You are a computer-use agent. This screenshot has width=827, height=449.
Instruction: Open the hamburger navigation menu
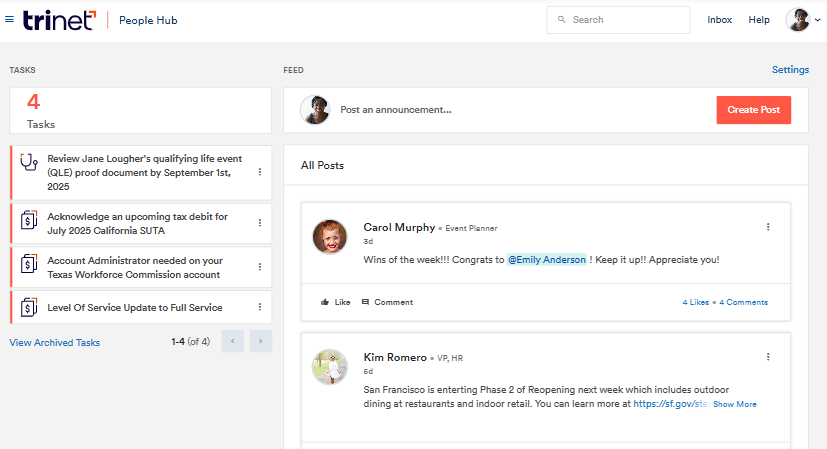(x=9, y=20)
